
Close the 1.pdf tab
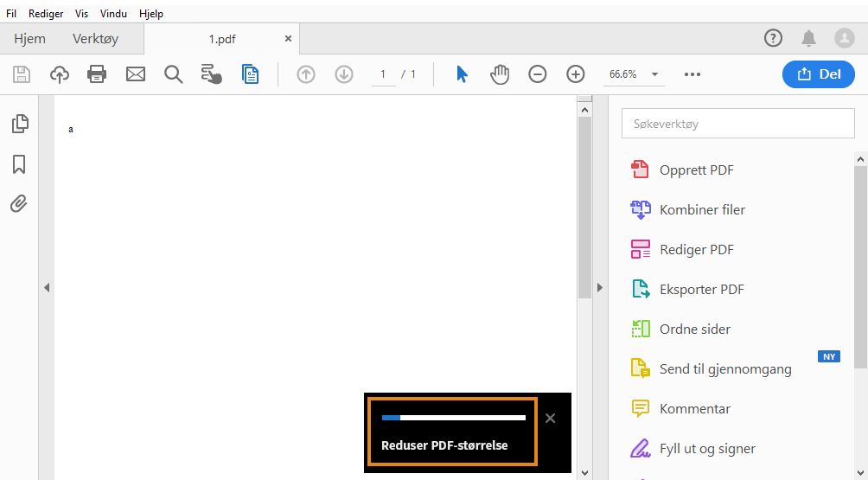(288, 39)
